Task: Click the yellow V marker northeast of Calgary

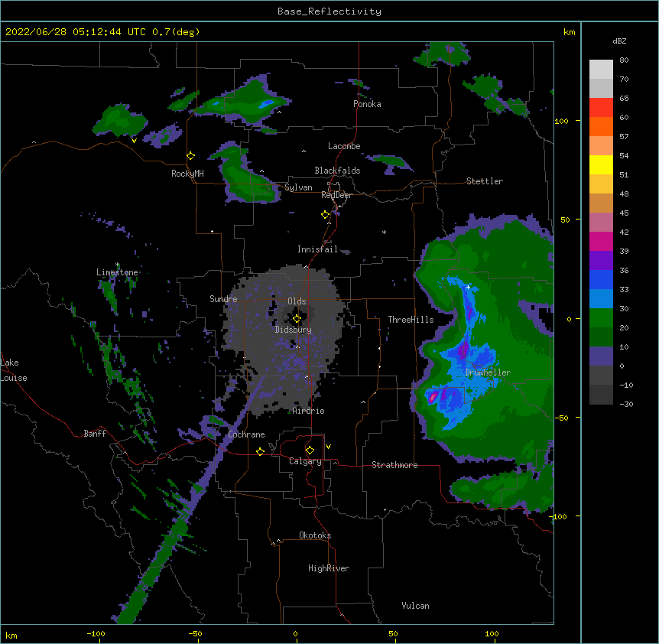Action: click(x=328, y=447)
